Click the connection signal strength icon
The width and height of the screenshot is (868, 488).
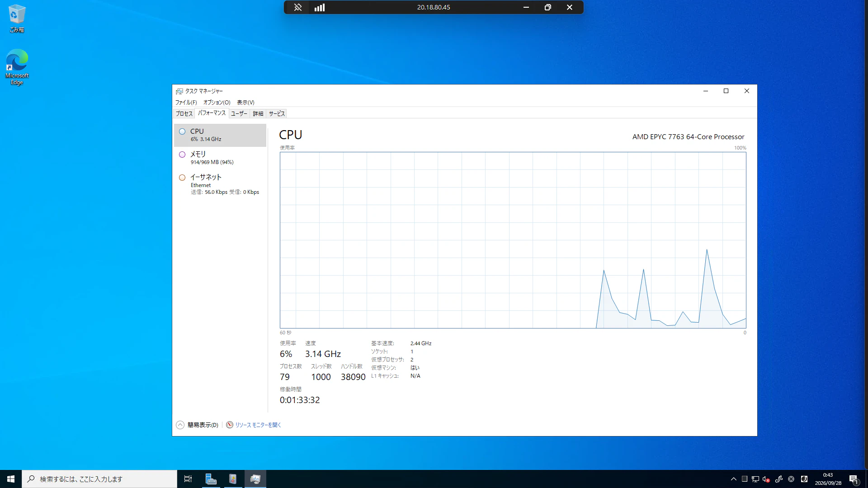click(320, 7)
